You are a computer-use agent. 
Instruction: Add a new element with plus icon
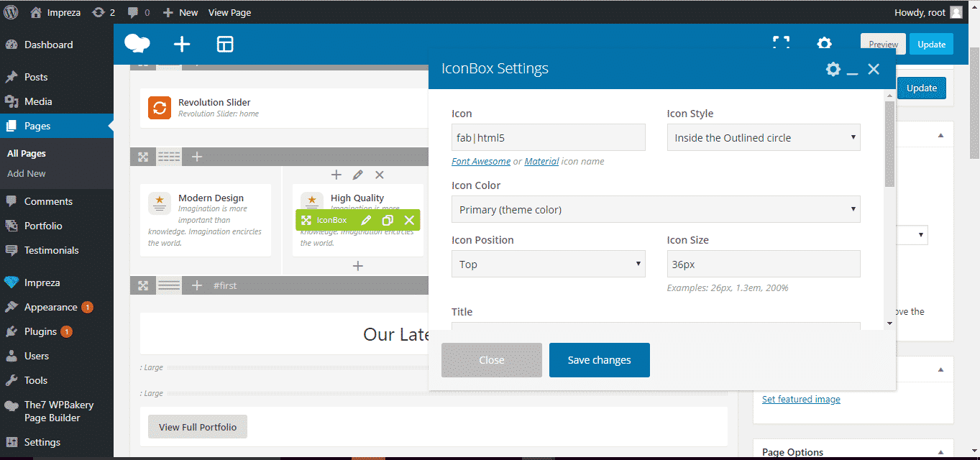pyautogui.click(x=182, y=44)
